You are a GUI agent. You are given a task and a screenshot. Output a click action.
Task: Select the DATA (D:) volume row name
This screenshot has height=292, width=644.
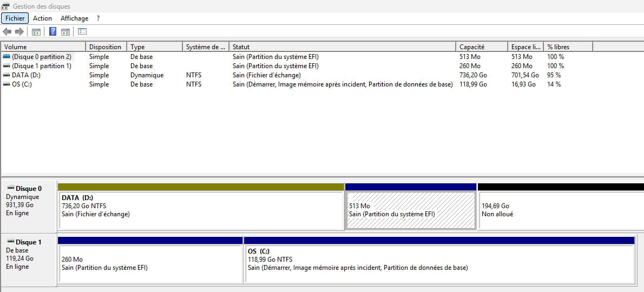coord(27,75)
